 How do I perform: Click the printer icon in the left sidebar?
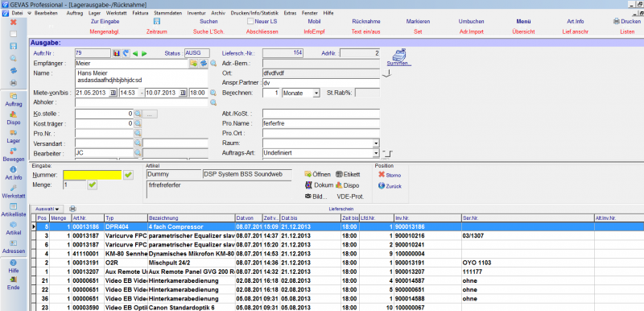(x=13, y=83)
